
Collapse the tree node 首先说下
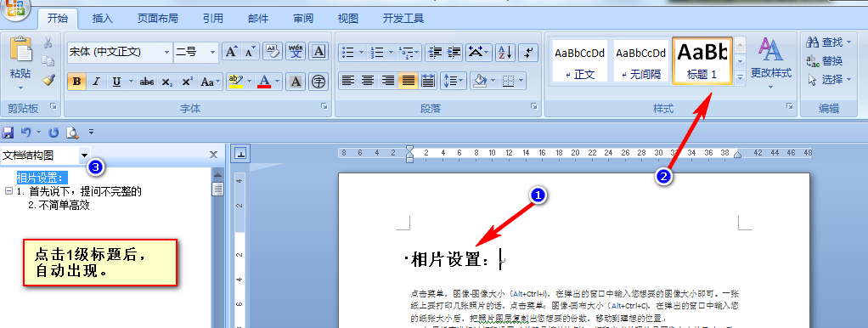pyautogui.click(x=8, y=191)
